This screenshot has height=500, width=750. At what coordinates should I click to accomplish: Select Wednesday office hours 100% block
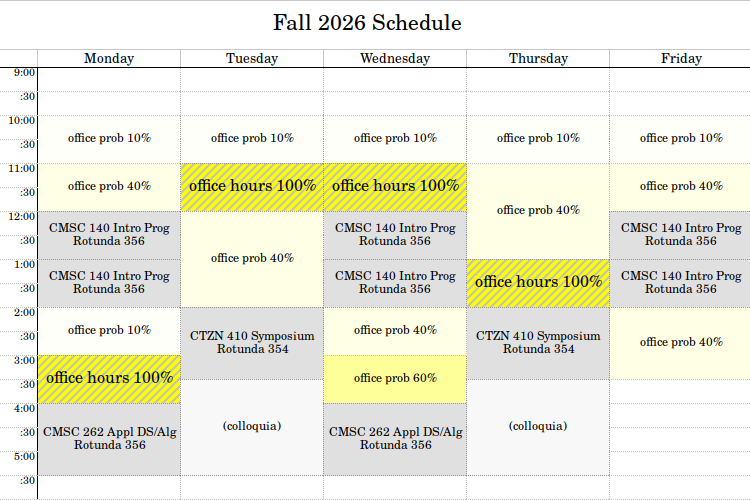click(395, 187)
